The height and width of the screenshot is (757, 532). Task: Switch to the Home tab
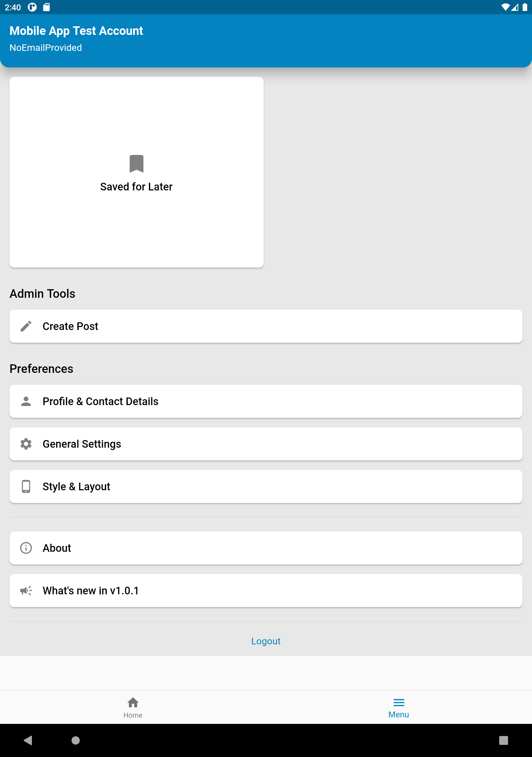pyautogui.click(x=133, y=708)
